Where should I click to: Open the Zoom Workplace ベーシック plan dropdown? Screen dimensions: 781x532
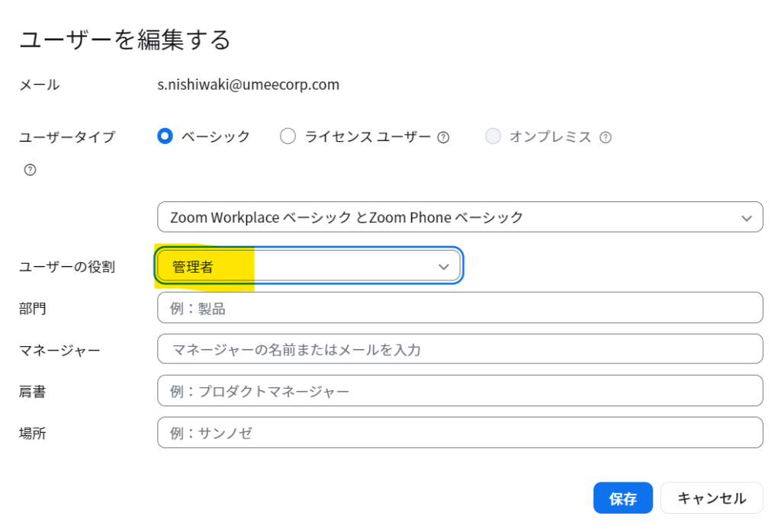tap(459, 217)
